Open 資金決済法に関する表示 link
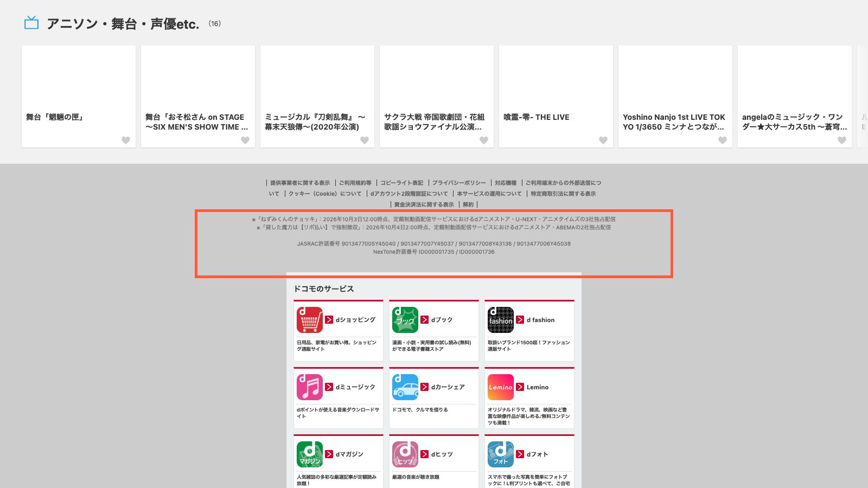868x488 pixels. pyautogui.click(x=424, y=205)
